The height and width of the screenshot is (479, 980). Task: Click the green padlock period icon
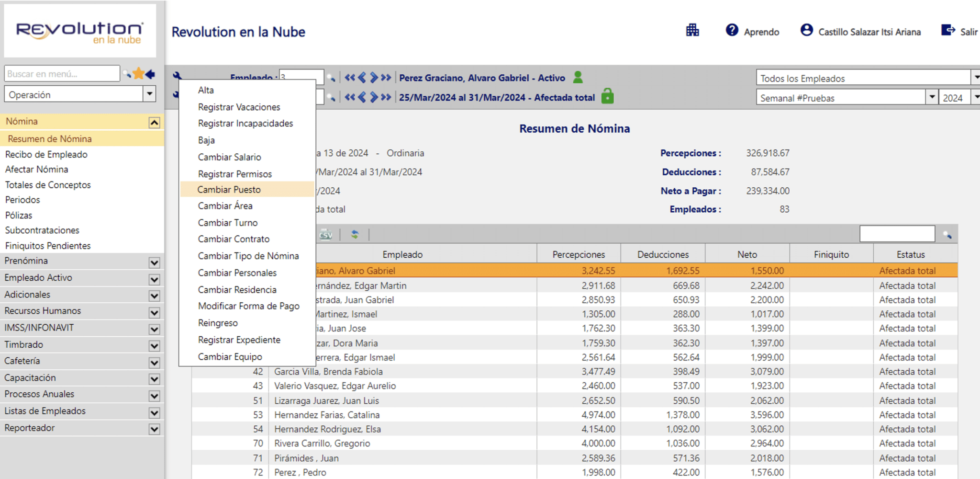[607, 96]
